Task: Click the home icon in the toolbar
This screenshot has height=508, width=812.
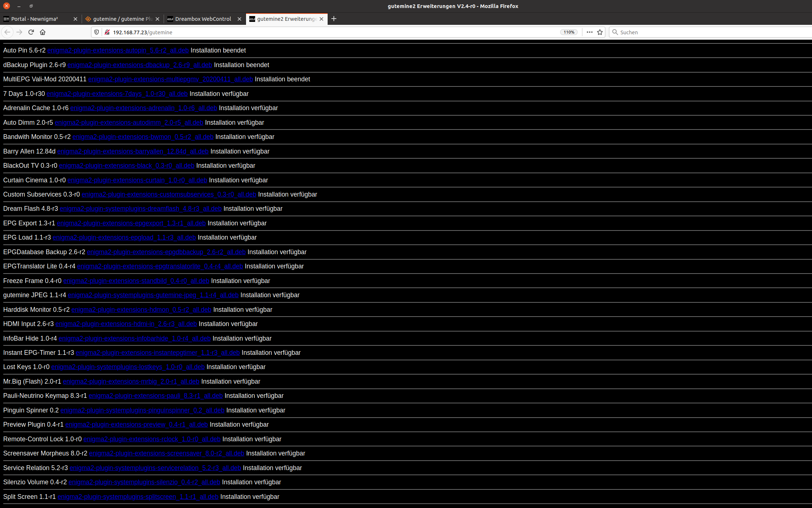Action: point(43,32)
